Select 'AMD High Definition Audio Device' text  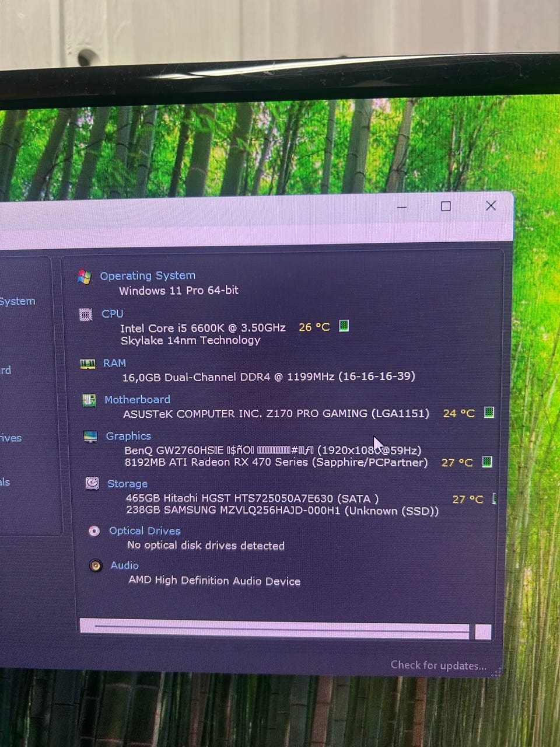tap(215, 581)
